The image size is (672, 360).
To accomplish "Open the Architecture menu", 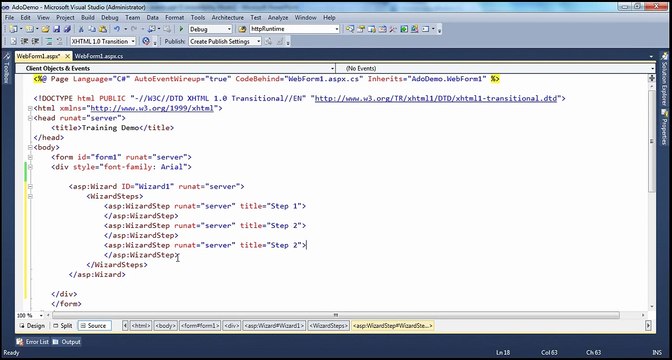I will [228, 18].
